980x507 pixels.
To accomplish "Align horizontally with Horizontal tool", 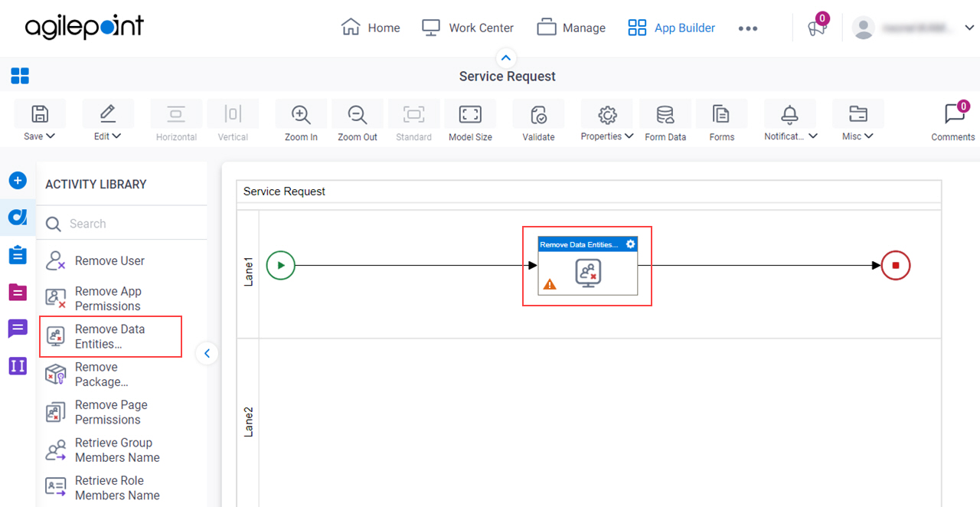I will pos(176,122).
